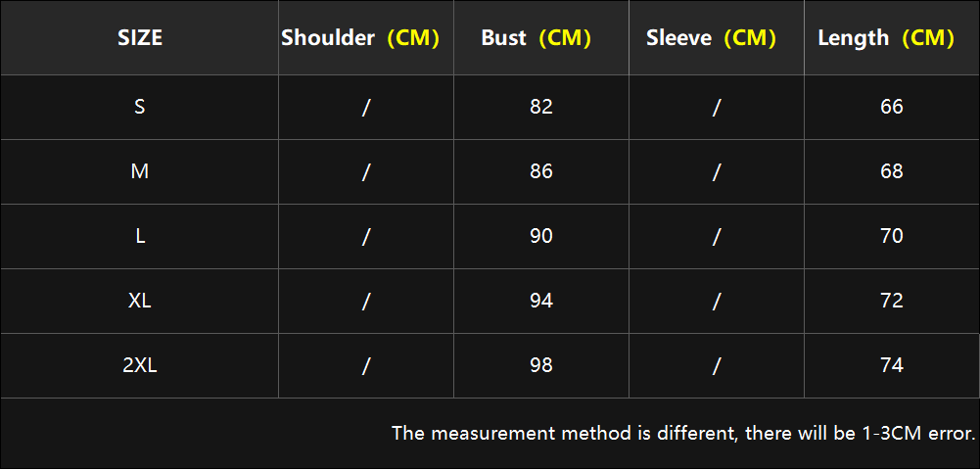Image resolution: width=980 pixels, height=470 pixels.
Task: Click the measurement error note text
Action: [x=683, y=433]
